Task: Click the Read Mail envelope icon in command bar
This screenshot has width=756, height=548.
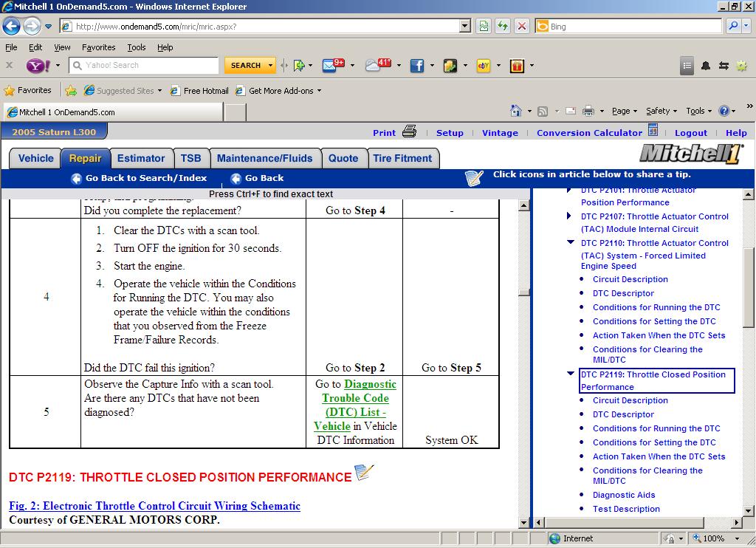Action: [571, 111]
